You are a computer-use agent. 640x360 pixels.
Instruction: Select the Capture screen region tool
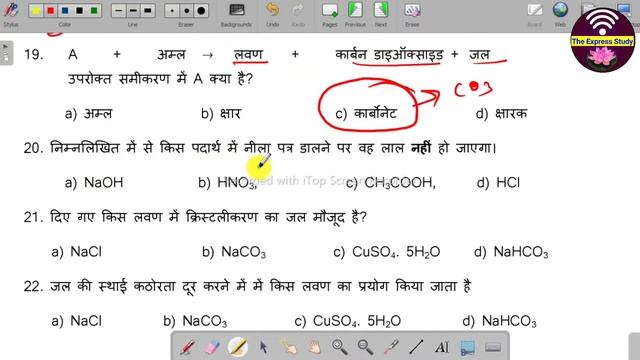pos(468,347)
